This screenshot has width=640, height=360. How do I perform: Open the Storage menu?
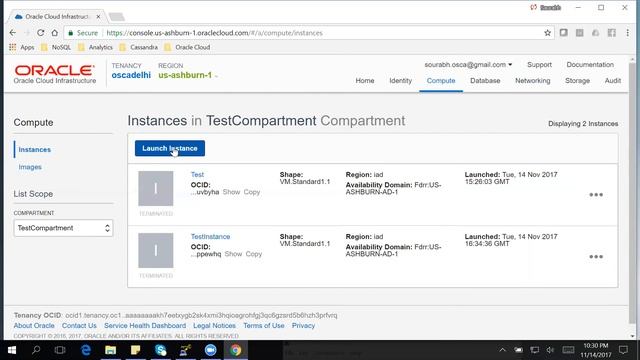coord(577,81)
